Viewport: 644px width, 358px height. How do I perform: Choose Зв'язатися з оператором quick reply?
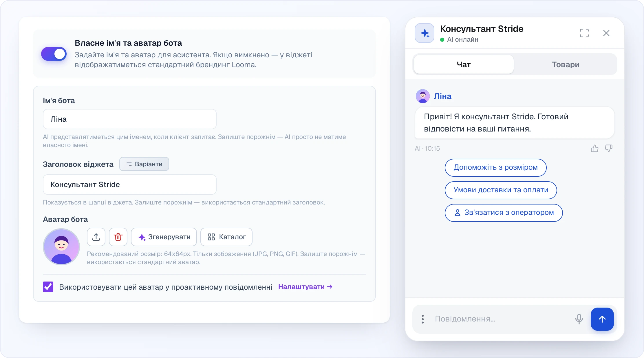[x=504, y=213]
